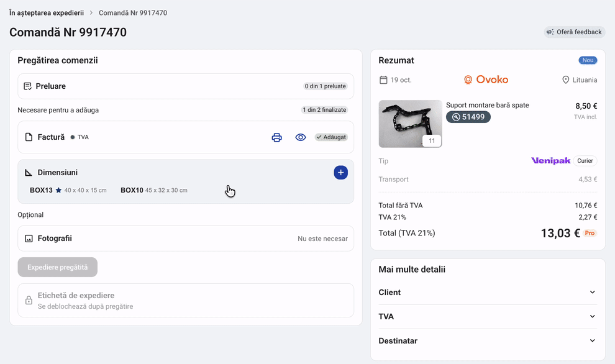The image size is (615, 364).
Task: Print the invoice with the printer icon
Action: (x=276, y=137)
